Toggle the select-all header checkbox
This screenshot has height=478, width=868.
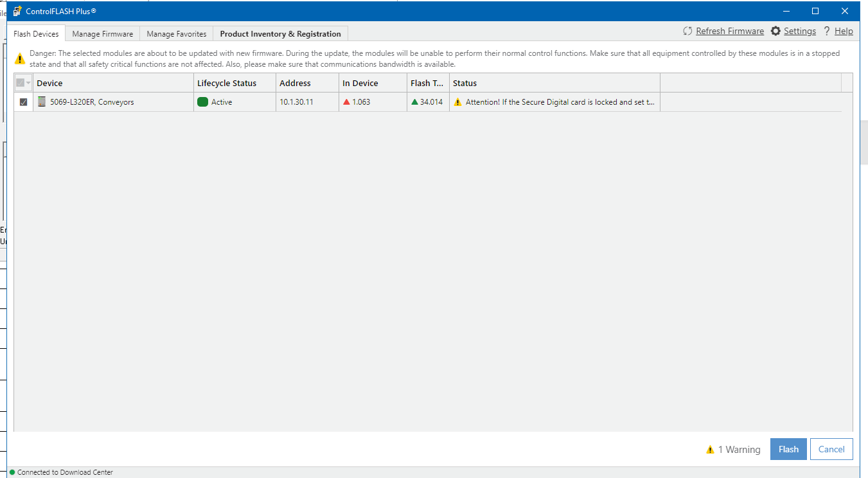point(20,83)
